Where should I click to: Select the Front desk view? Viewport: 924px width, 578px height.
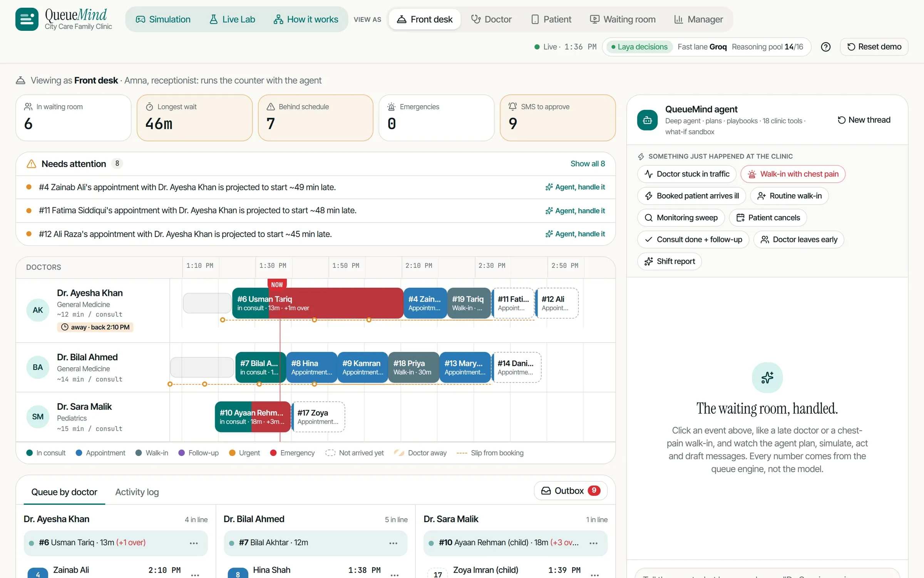click(425, 19)
